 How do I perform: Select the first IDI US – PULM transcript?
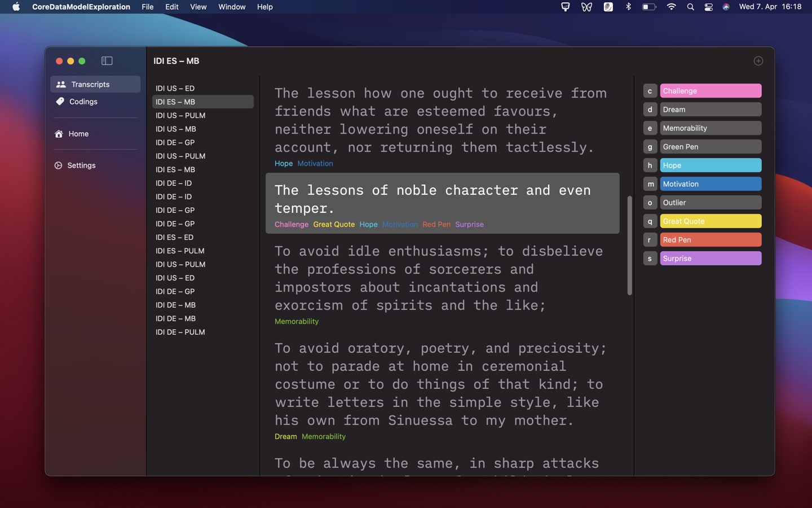tap(203, 115)
